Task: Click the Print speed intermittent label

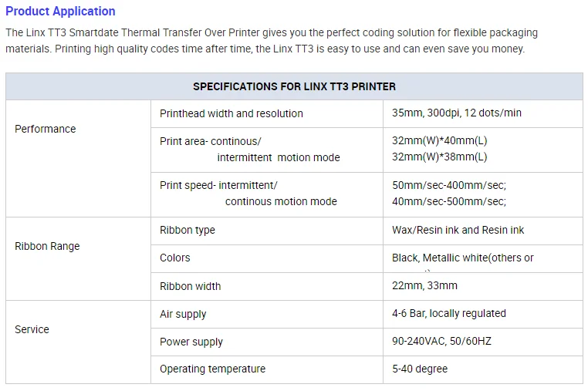Action: click(x=218, y=185)
